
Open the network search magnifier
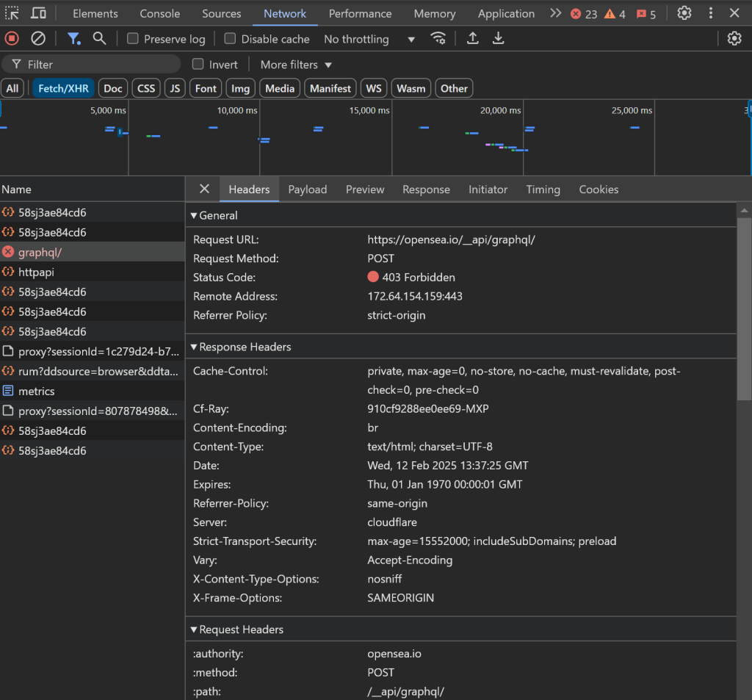pyautogui.click(x=99, y=39)
